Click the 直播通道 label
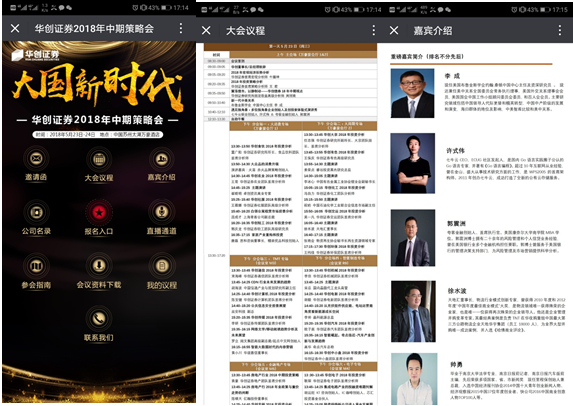Screen dimensions: 573x406 162,231
